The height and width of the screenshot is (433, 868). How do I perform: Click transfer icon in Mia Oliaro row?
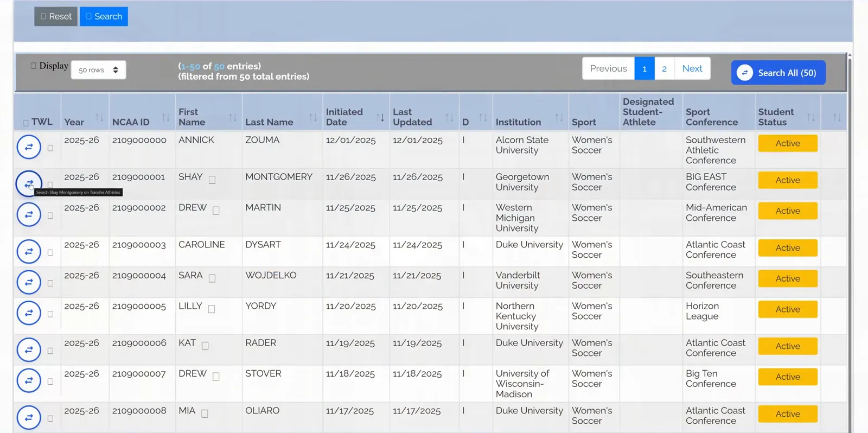coord(29,418)
